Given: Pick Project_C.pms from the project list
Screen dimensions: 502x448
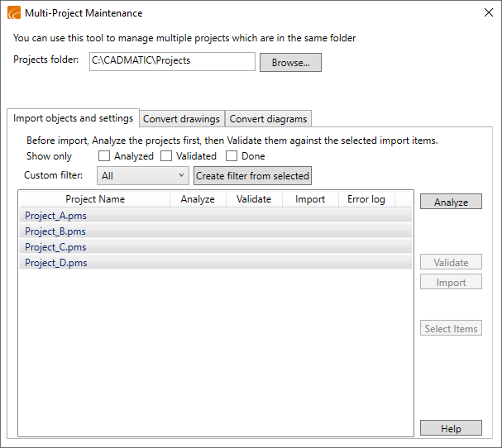Looking at the screenshot, I should [x=56, y=247].
